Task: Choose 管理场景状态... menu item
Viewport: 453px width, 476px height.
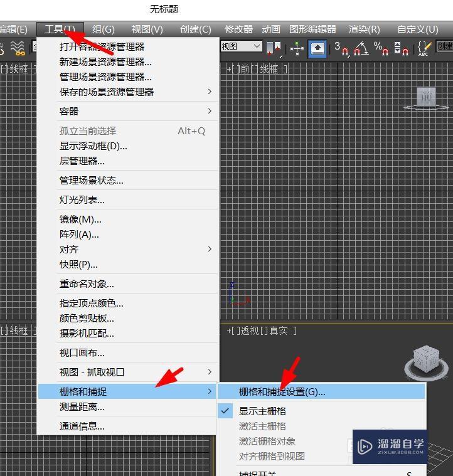Action: (x=127, y=181)
